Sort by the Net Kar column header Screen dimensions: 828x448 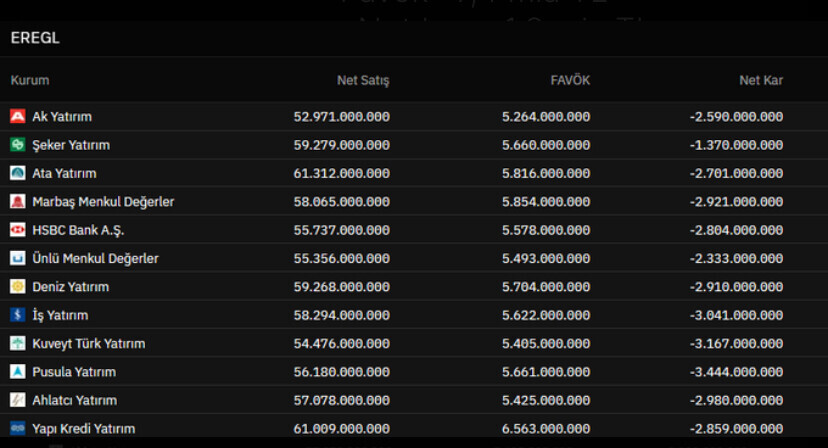pos(761,80)
